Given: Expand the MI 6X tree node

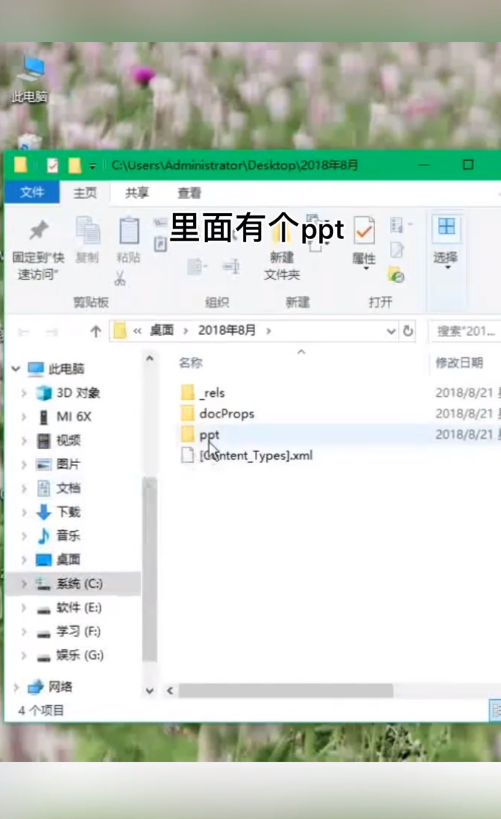Looking at the screenshot, I should coord(24,417).
